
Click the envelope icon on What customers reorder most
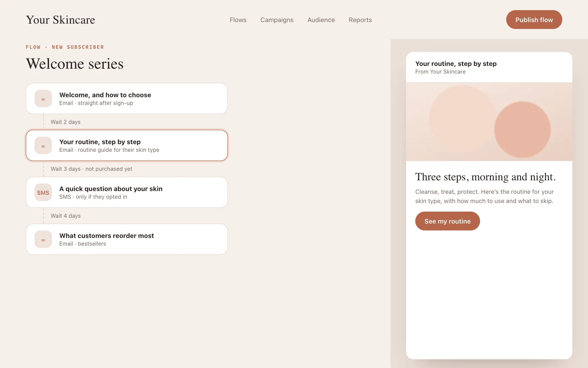43,239
